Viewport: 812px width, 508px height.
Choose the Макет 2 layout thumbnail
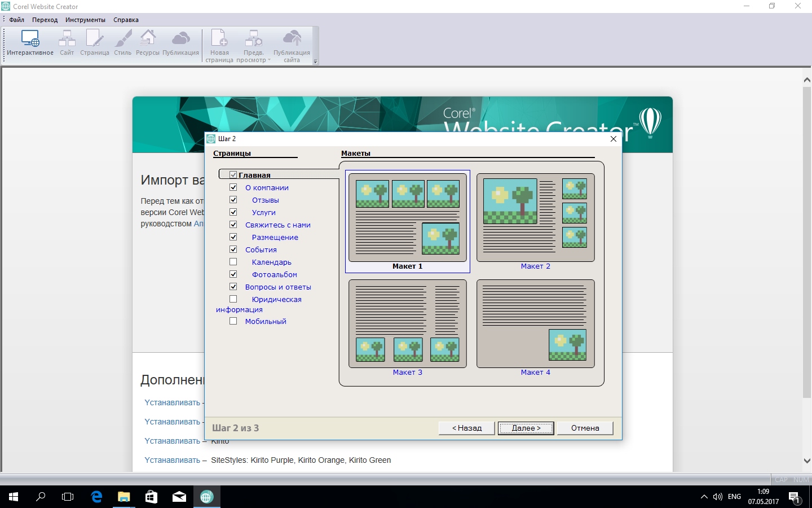click(536, 218)
